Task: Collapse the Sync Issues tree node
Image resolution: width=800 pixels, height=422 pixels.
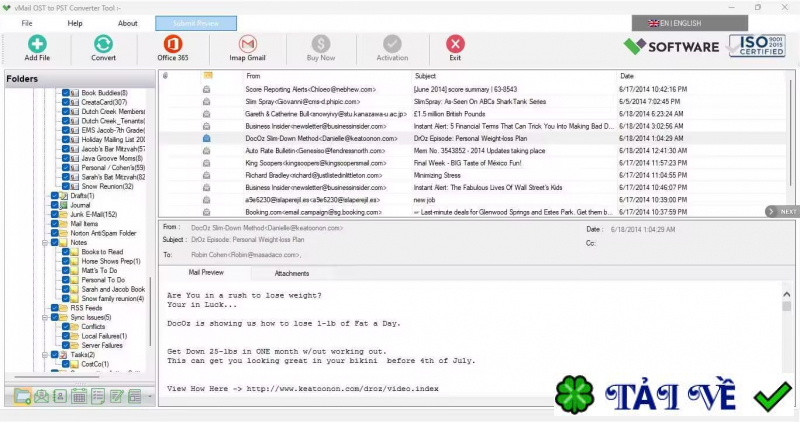Action: click(x=45, y=317)
